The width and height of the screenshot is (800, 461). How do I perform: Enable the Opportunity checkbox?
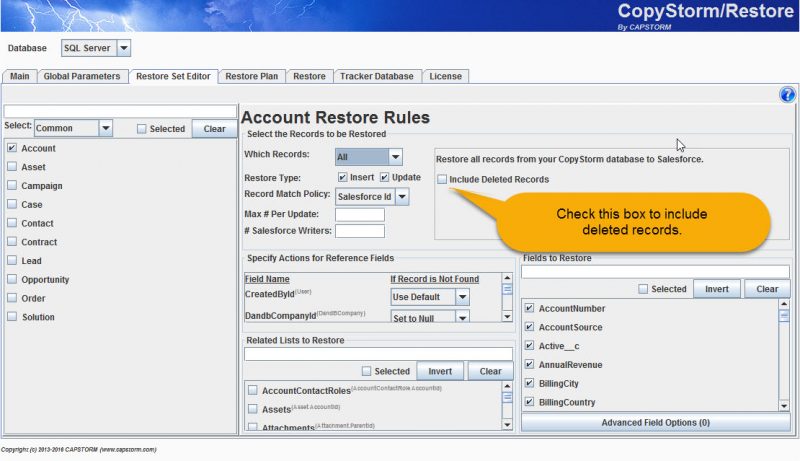click(12, 279)
